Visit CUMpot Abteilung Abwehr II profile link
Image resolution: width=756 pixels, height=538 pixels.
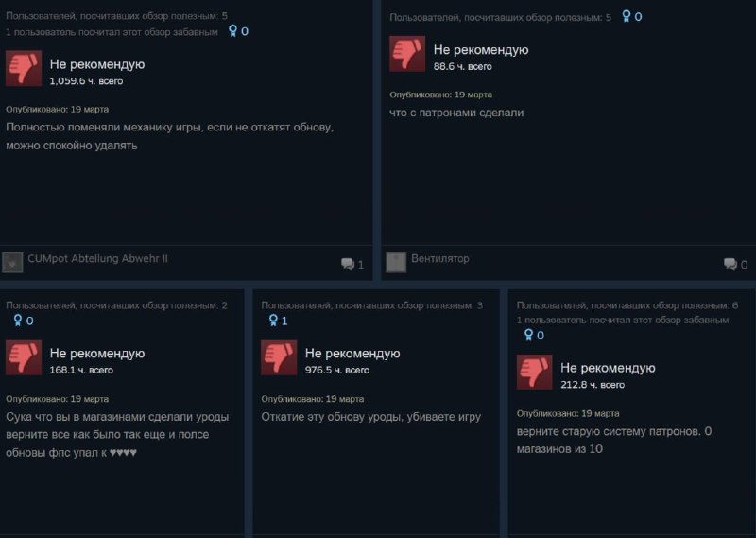pos(98,259)
